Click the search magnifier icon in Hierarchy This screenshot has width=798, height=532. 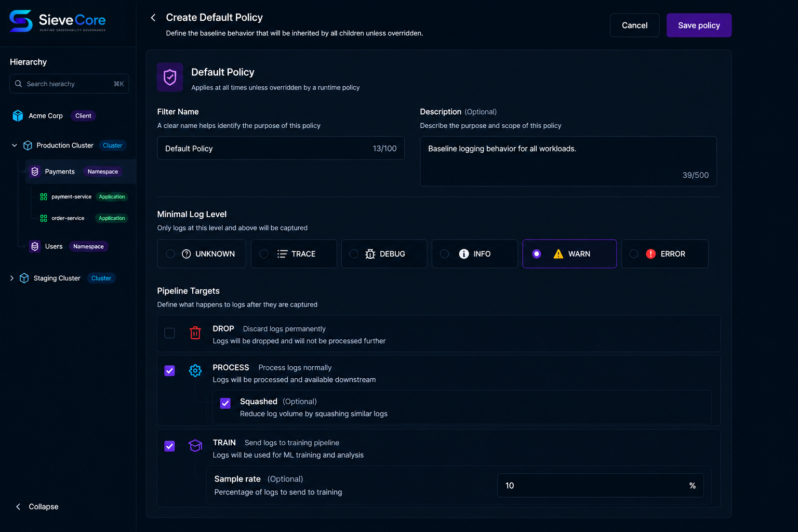(19, 84)
